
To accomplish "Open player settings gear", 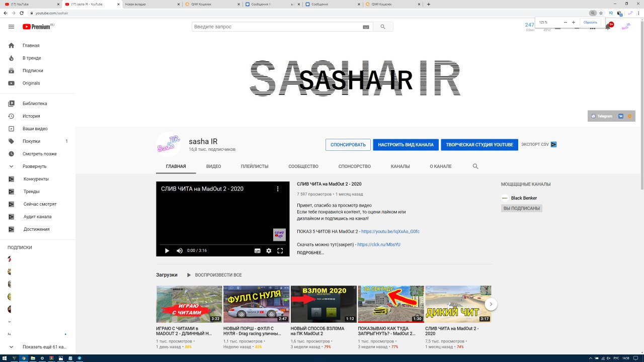I will 269,250.
